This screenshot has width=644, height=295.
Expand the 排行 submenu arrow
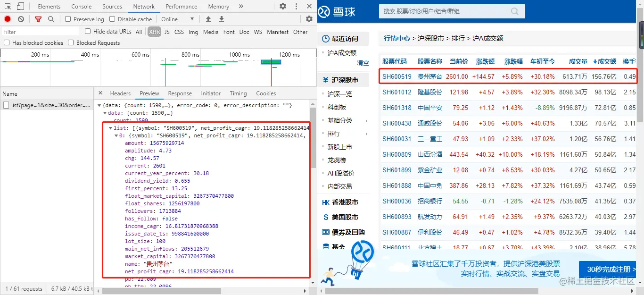(366, 134)
